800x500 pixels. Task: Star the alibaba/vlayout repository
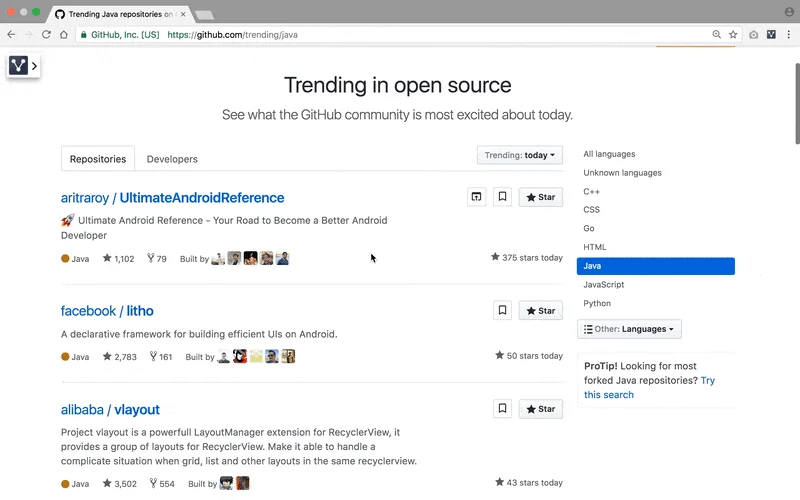(x=540, y=409)
